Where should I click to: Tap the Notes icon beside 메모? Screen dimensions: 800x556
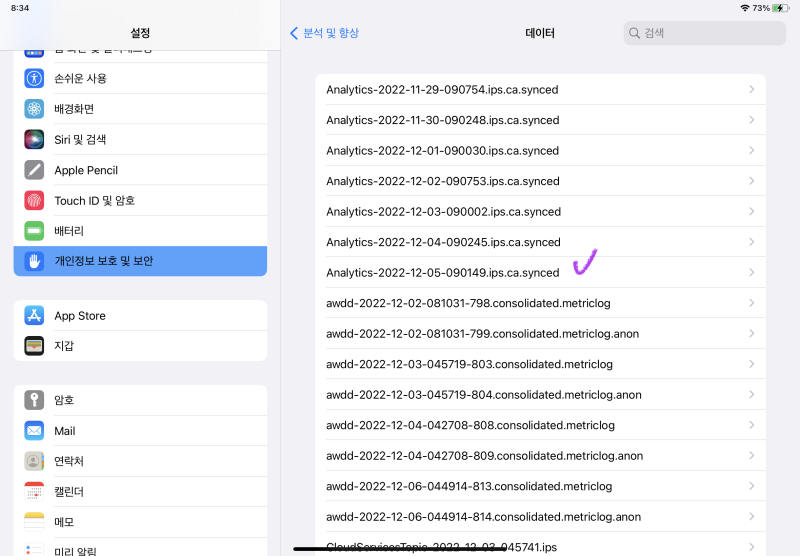click(x=34, y=522)
